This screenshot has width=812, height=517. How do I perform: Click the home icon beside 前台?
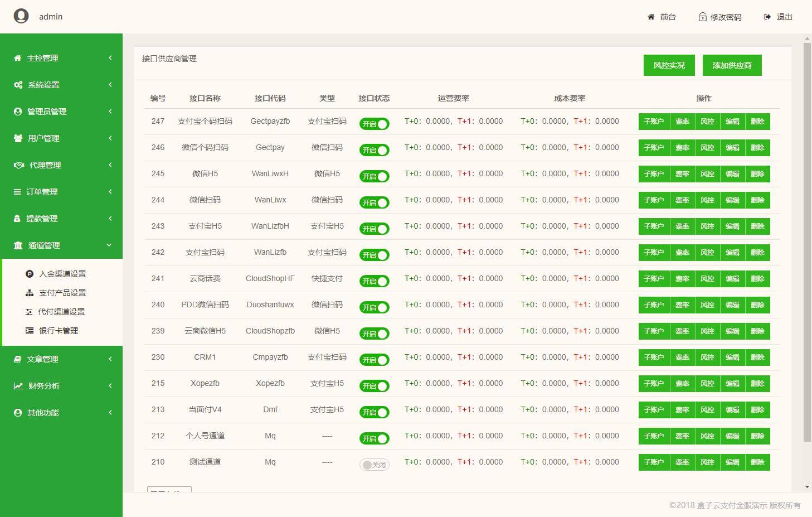(x=651, y=17)
